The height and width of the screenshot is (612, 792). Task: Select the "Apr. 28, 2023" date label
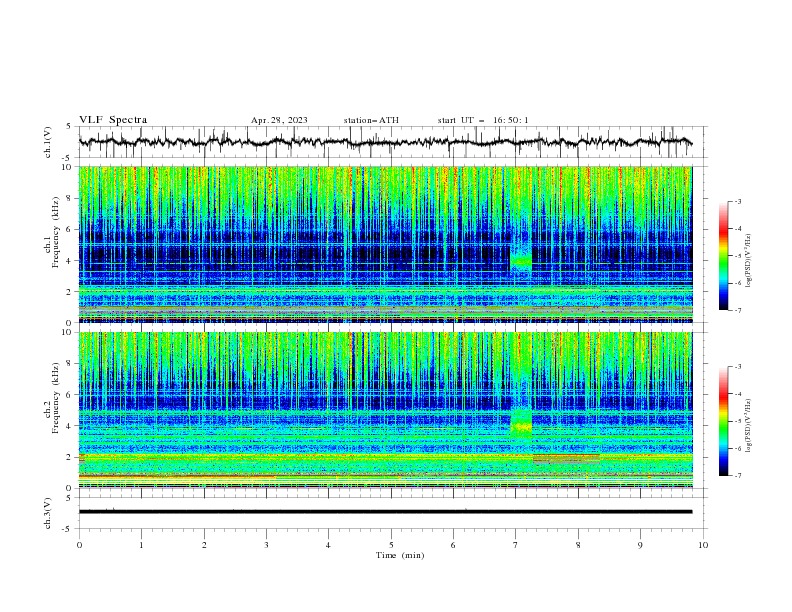tap(279, 120)
